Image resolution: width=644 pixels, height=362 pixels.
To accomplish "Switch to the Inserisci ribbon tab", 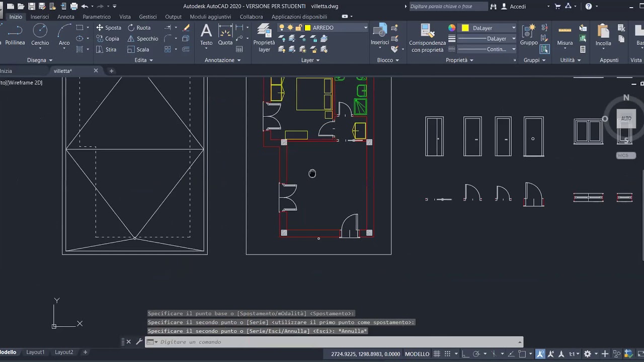I will (x=40, y=17).
